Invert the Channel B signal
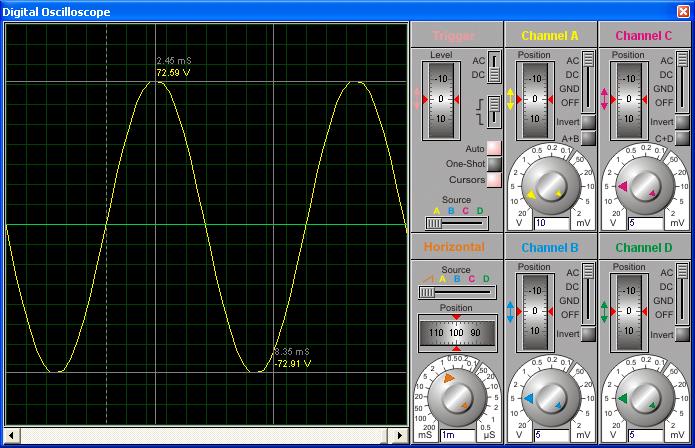The width and height of the screenshot is (695, 448). click(x=588, y=334)
